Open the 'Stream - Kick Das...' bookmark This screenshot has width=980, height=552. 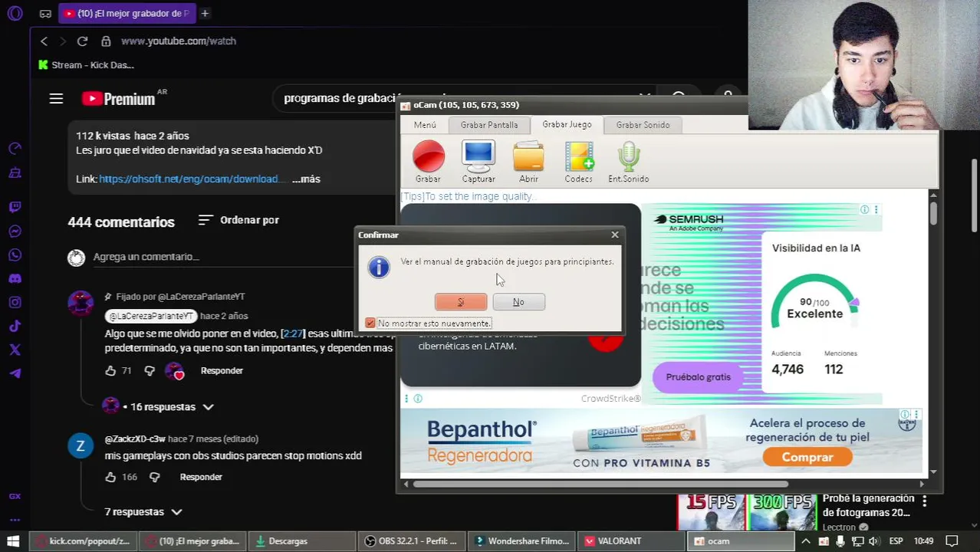[86, 65]
